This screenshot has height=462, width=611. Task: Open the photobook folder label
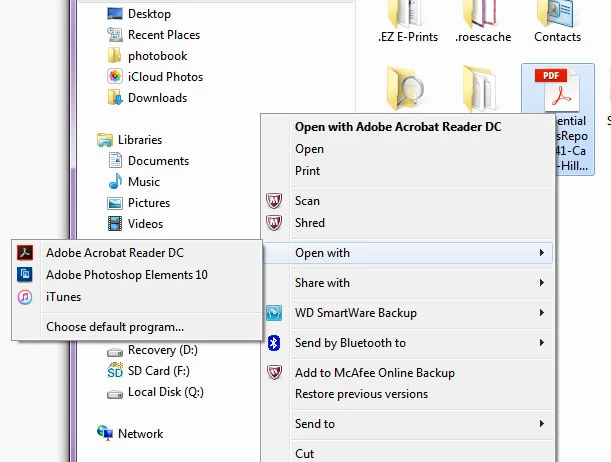pyautogui.click(x=157, y=56)
